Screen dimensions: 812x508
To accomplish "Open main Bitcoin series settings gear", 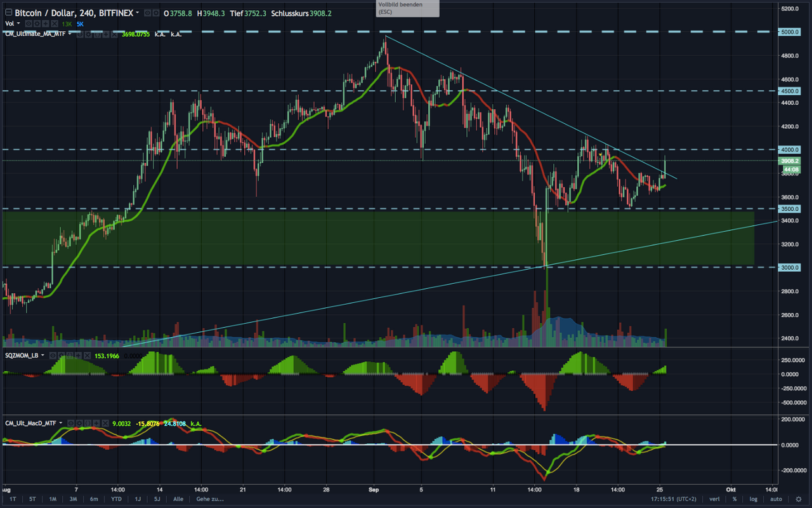I will pyautogui.click(x=156, y=13).
